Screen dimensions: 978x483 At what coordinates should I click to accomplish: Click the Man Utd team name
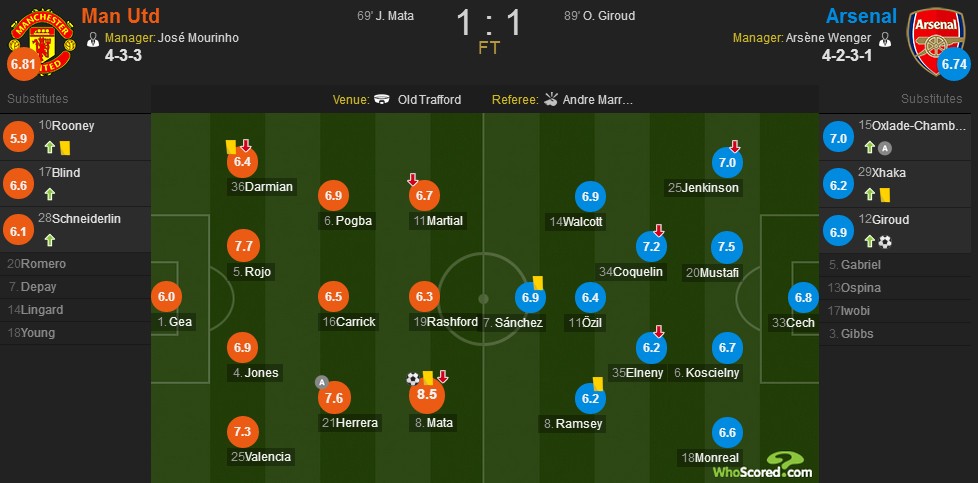tap(120, 15)
